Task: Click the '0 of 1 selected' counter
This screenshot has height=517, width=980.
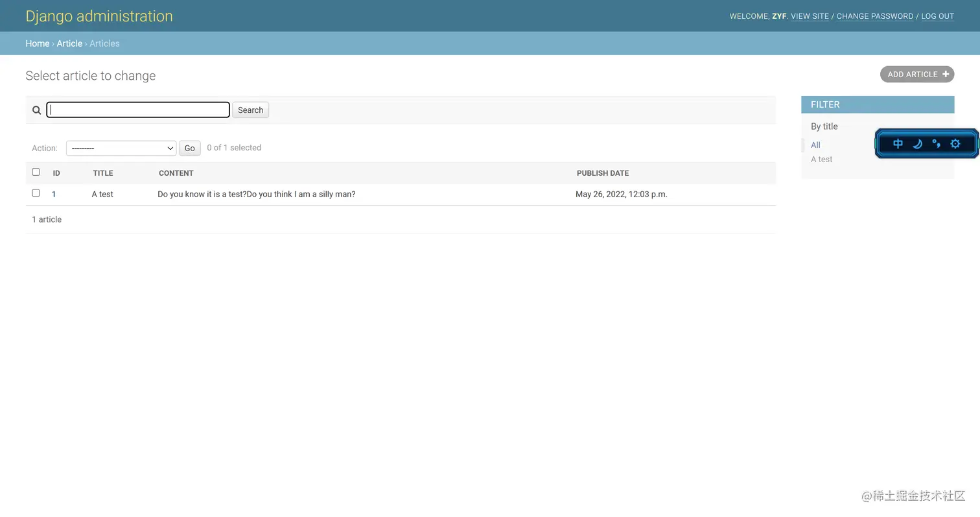Action: tap(234, 148)
